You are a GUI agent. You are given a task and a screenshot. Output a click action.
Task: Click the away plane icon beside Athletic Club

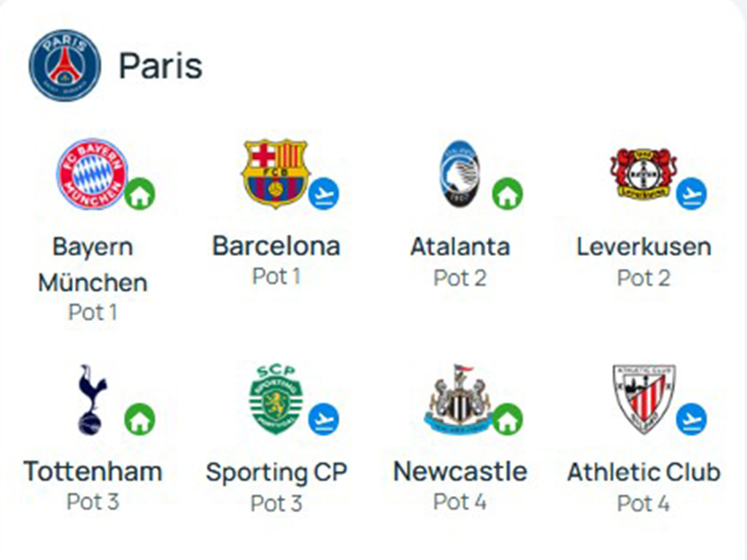click(x=692, y=419)
